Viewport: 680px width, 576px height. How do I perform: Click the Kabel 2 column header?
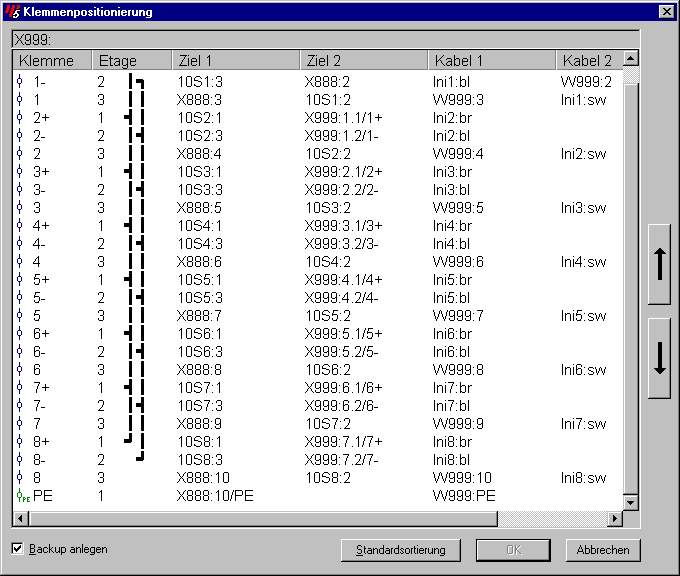[x=589, y=60]
